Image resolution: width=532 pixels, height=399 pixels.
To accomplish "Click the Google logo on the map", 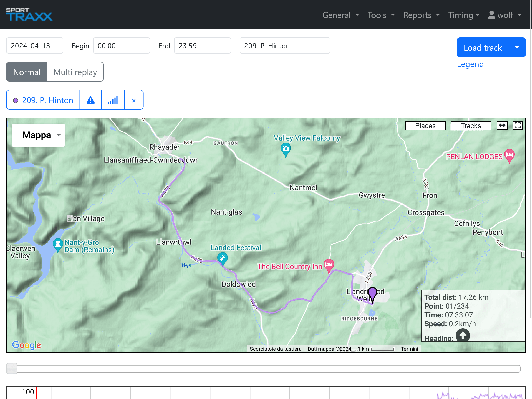I will [26, 345].
